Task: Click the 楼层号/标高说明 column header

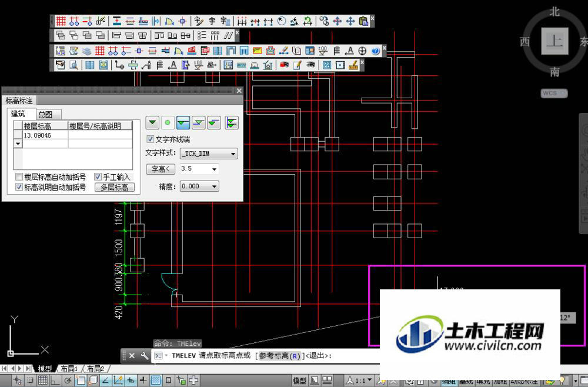Action: (x=100, y=126)
